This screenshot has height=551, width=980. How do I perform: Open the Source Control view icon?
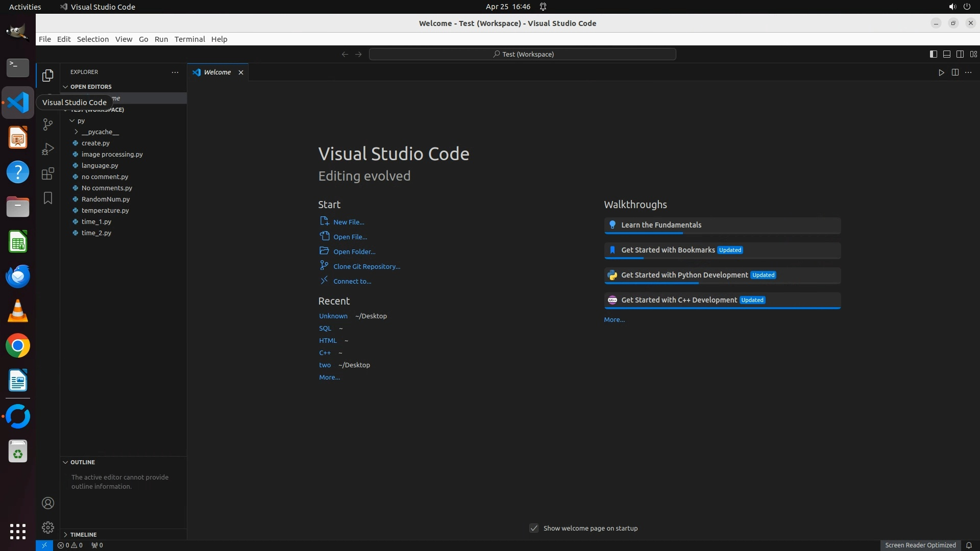click(x=47, y=124)
